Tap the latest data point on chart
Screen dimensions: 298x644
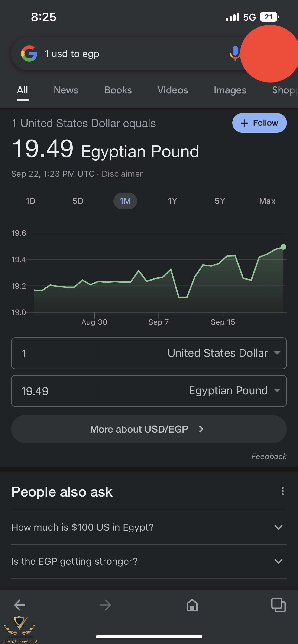283,247
